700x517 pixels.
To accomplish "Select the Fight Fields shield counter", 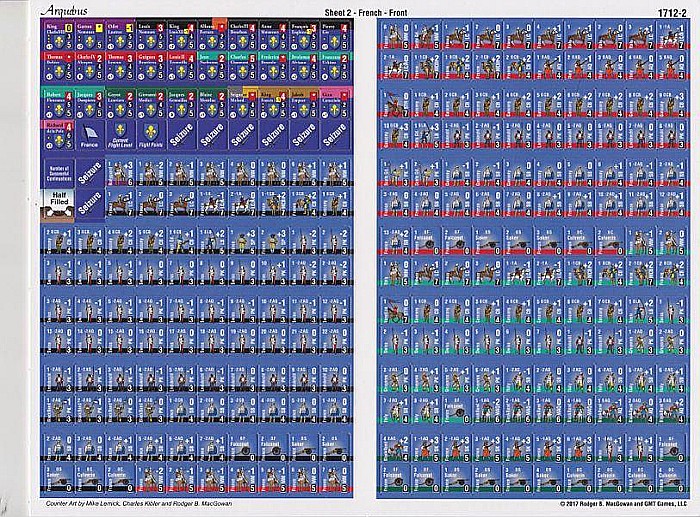I will point(151,136).
